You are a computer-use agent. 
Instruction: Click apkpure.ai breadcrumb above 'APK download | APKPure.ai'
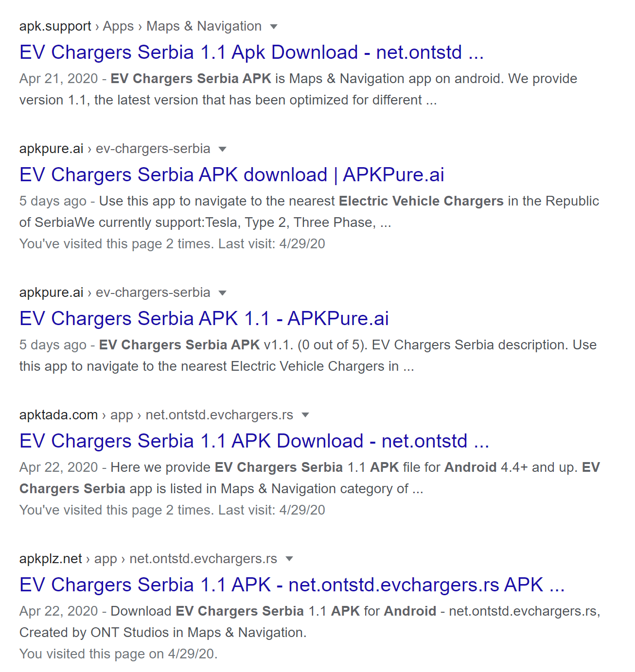pyautogui.click(x=115, y=149)
